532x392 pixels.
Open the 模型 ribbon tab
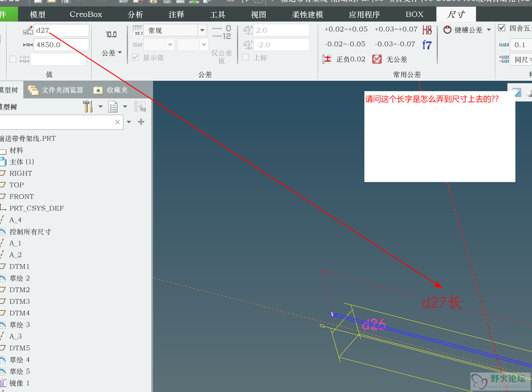pyautogui.click(x=38, y=14)
